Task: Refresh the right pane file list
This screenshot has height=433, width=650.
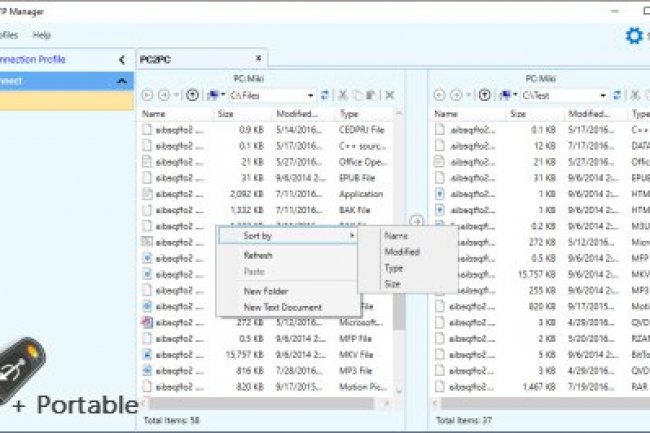Action: coord(617,95)
